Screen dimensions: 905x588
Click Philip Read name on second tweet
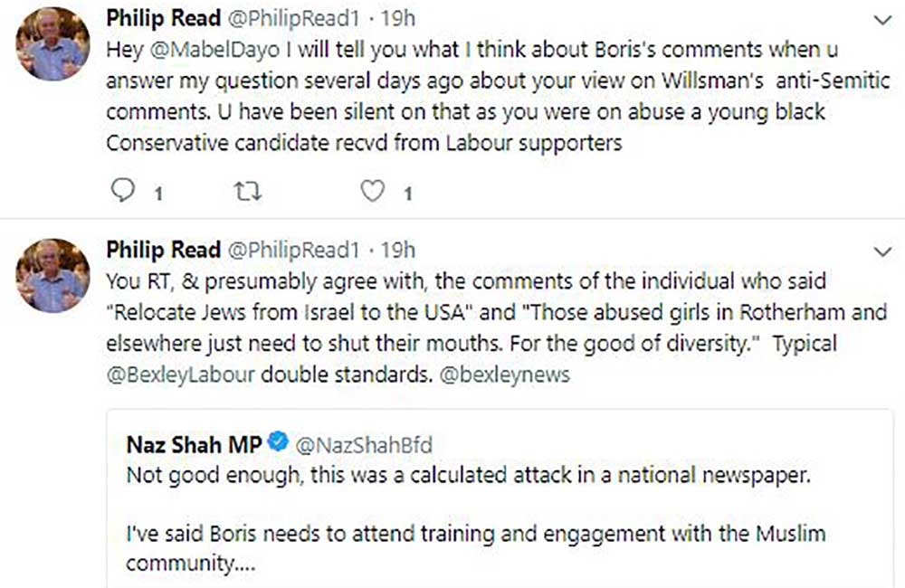(x=163, y=250)
